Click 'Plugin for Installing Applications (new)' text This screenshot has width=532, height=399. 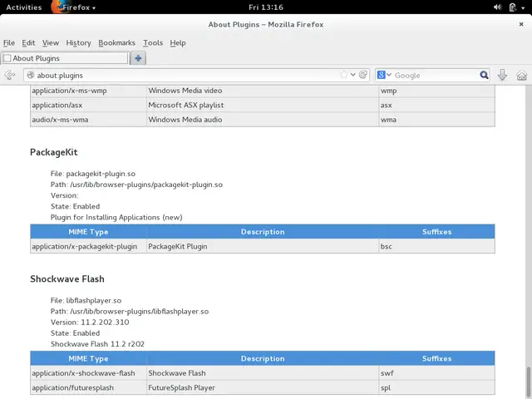(x=116, y=217)
